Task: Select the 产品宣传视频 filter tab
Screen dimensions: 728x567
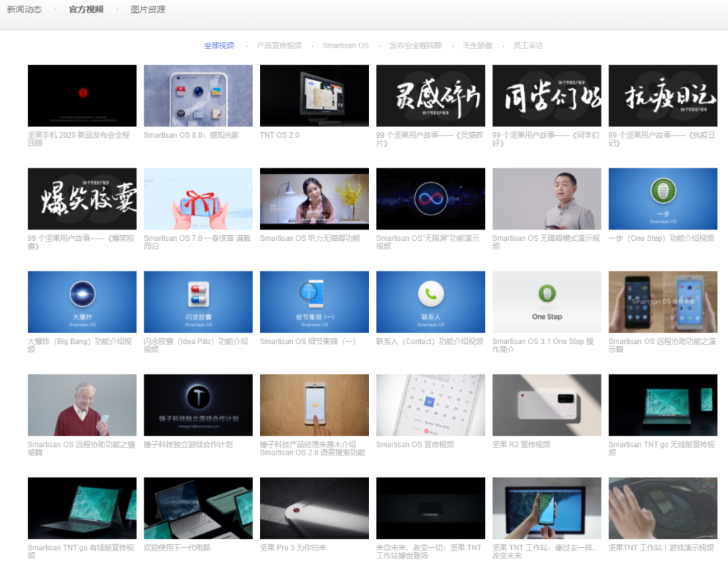Action: coord(279,45)
